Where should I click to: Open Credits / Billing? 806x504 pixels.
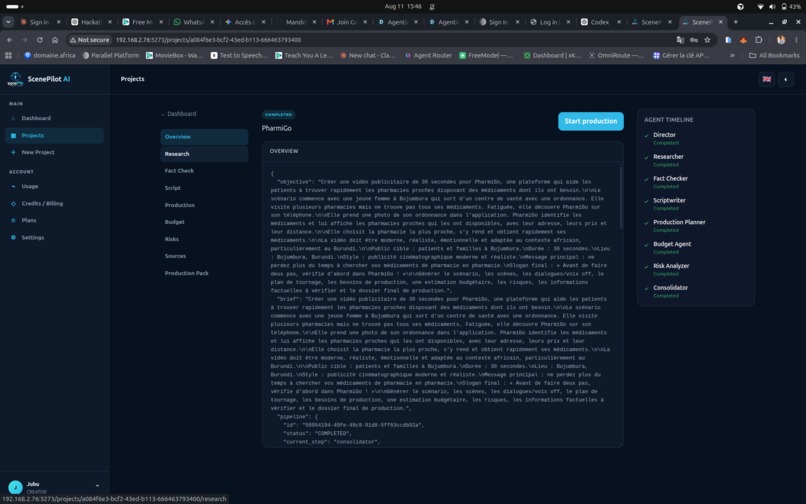pos(42,204)
